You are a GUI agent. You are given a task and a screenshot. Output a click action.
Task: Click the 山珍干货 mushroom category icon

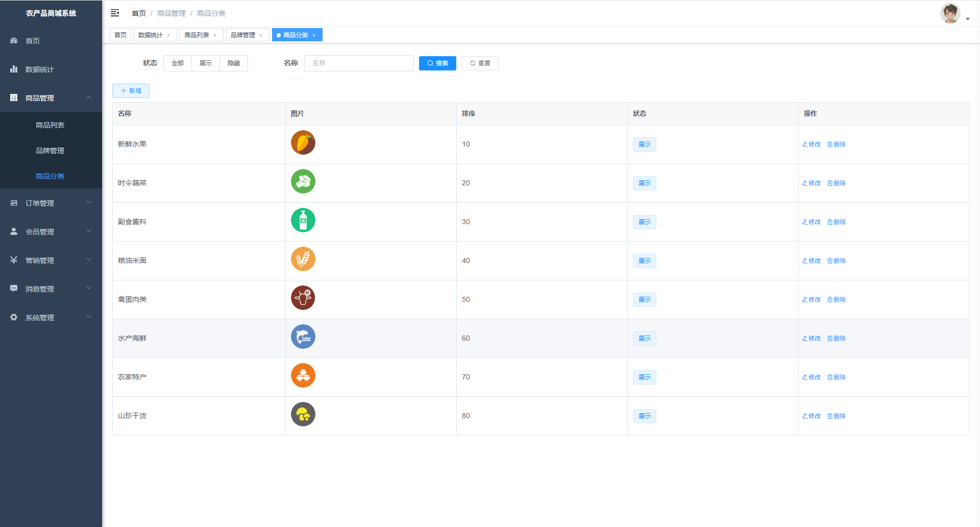coord(303,414)
